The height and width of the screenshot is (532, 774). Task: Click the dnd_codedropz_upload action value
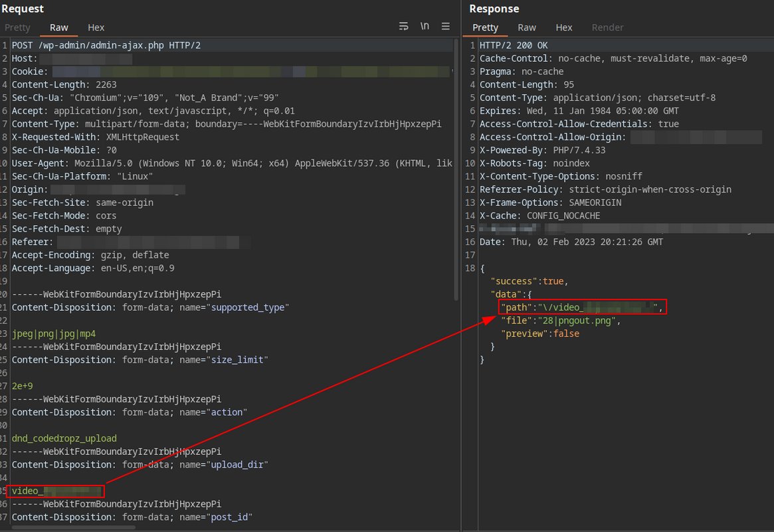coord(64,438)
